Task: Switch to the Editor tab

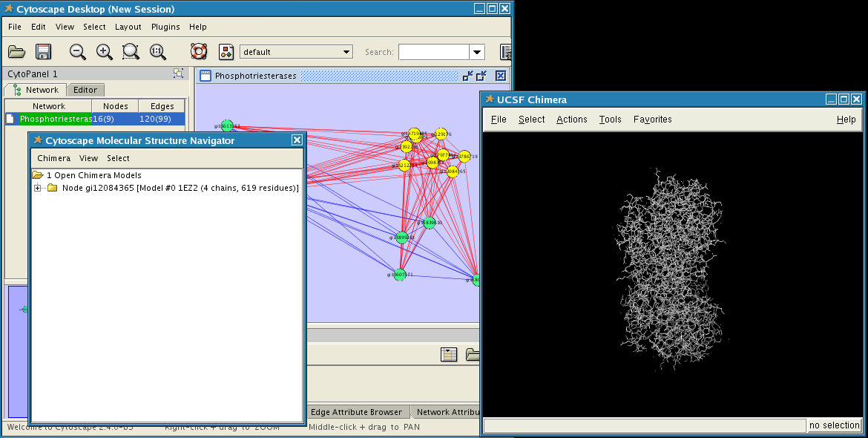Action: coord(85,90)
